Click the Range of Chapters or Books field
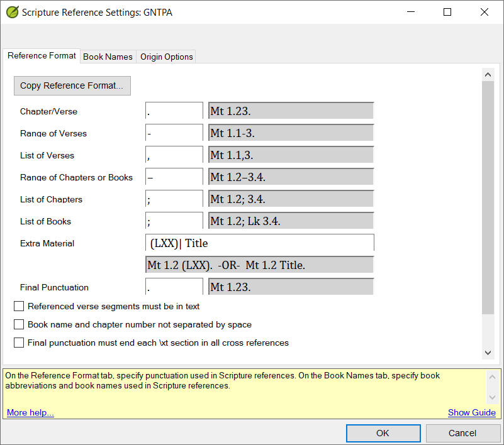Viewport: 504px width, 445px height. [174, 177]
